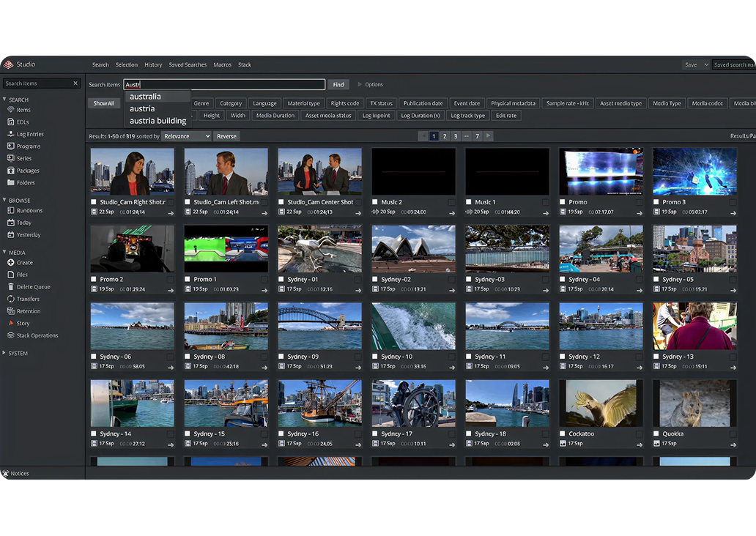Image resolution: width=756 pixels, height=536 pixels.
Task: Clear the sidebar search with the X icon
Action: click(x=75, y=83)
